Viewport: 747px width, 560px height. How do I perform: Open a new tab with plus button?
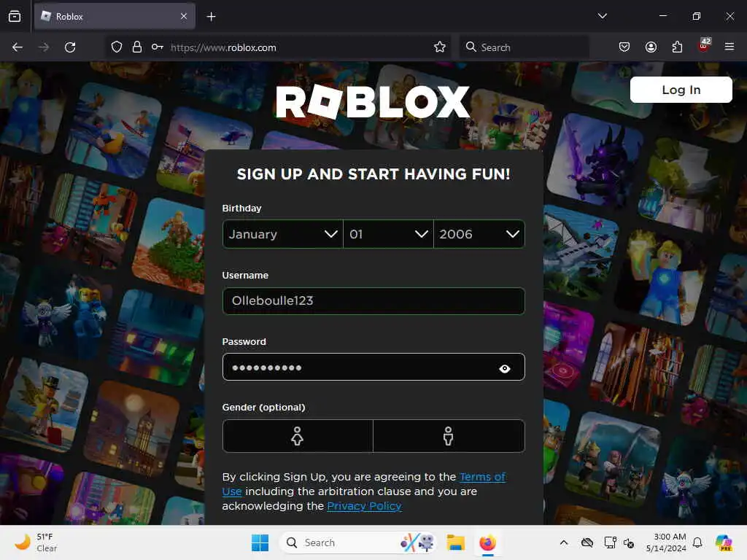coord(211,17)
